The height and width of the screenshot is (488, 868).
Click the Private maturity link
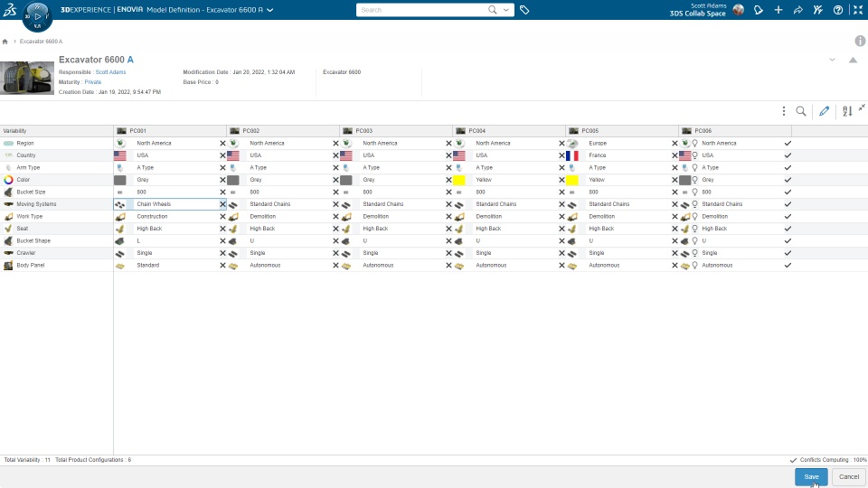coord(93,82)
